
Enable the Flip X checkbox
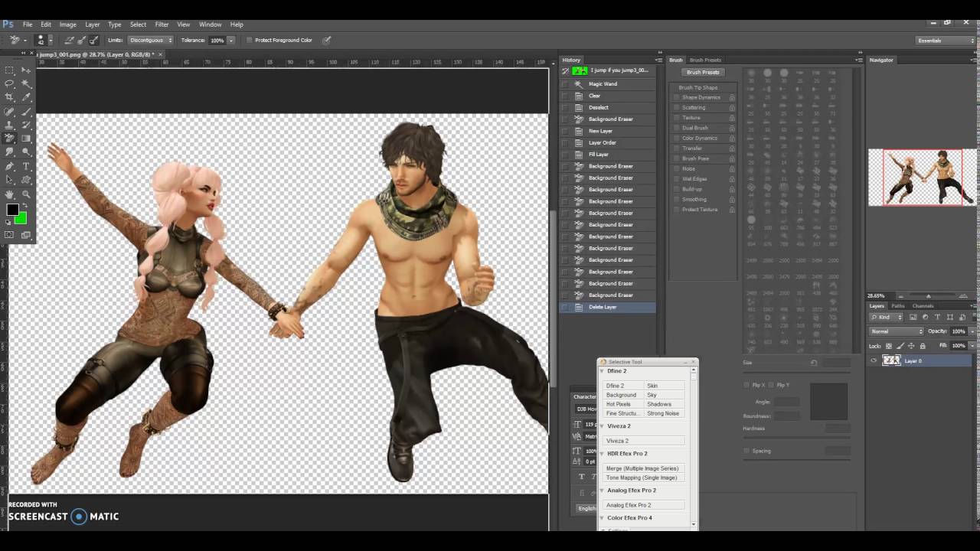point(746,385)
